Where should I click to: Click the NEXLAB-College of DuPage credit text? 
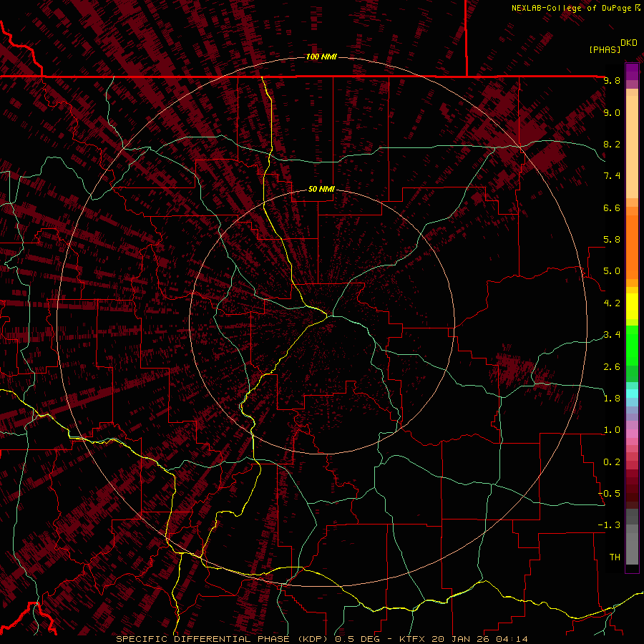[x=571, y=8]
